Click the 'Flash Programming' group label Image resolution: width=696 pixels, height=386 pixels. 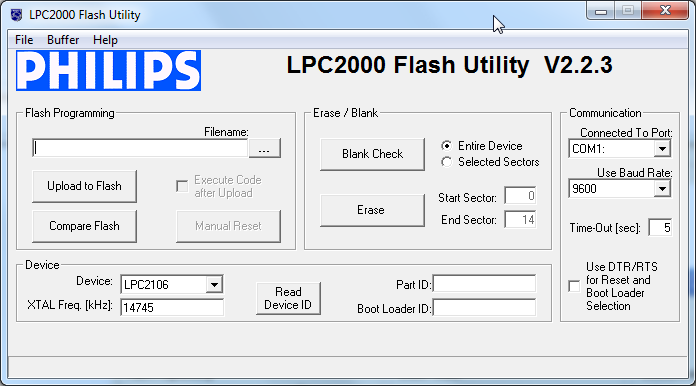pos(70,113)
